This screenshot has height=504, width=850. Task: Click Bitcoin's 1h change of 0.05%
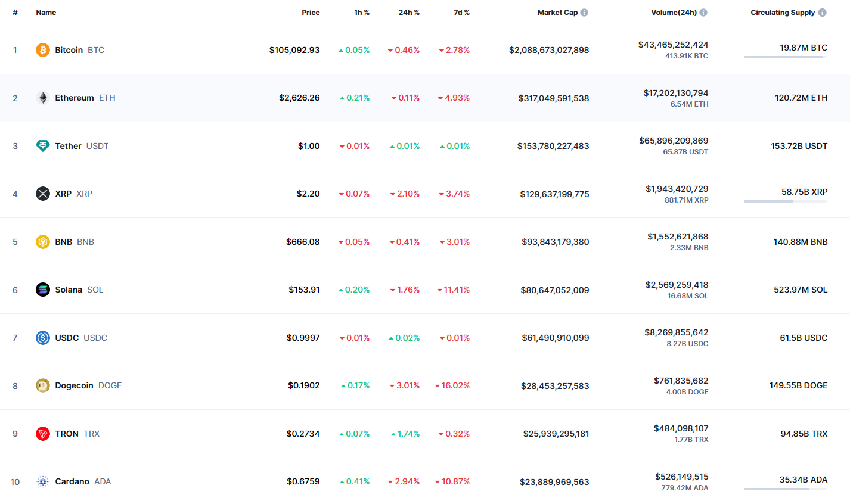tap(354, 50)
